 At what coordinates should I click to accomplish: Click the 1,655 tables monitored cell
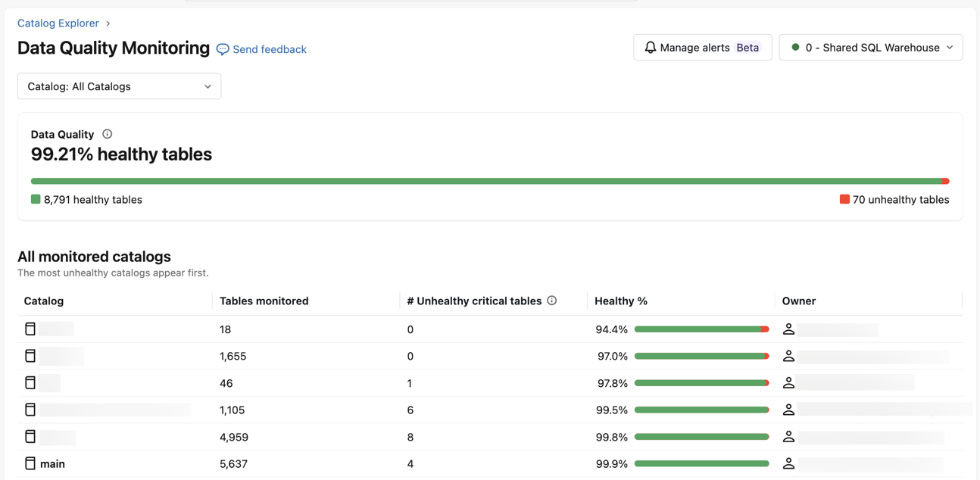click(233, 356)
